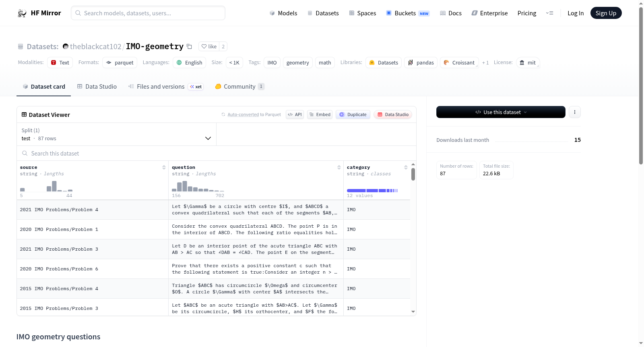644x347 pixels.
Task: Go to Models in the top navigation
Action: [x=283, y=13]
